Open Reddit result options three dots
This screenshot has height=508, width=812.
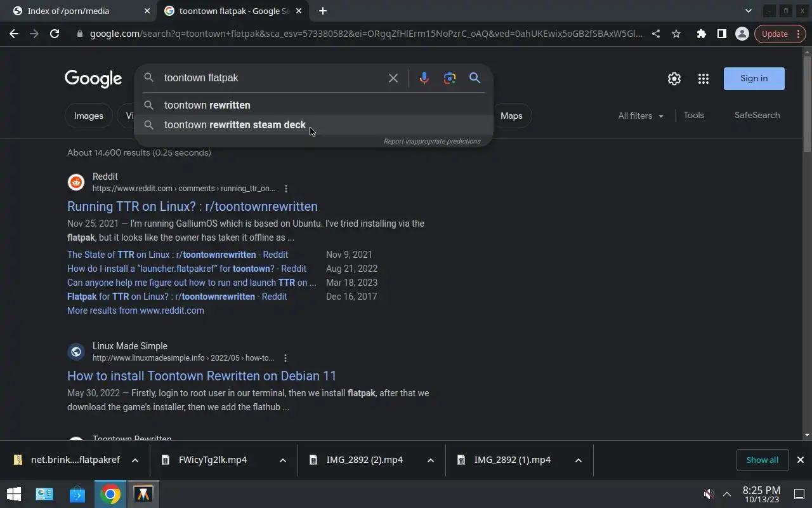point(286,189)
